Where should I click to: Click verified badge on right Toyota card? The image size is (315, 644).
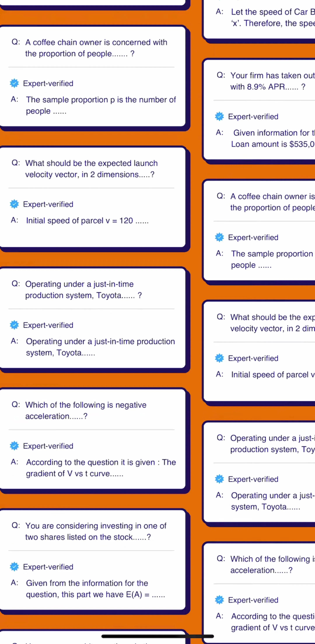tap(219, 479)
